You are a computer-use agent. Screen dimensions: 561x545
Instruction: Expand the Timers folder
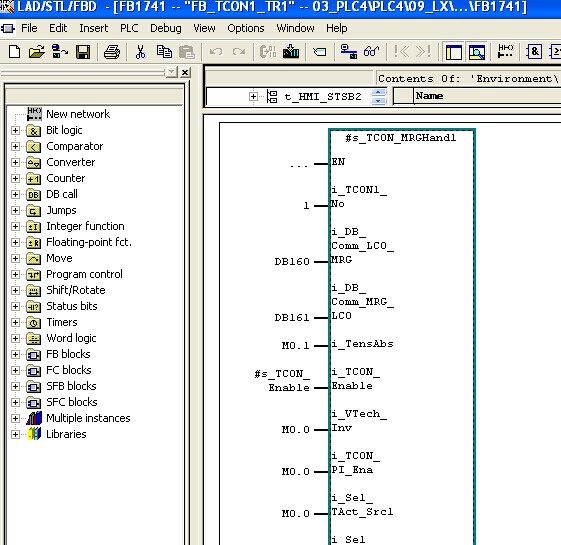(x=15, y=322)
